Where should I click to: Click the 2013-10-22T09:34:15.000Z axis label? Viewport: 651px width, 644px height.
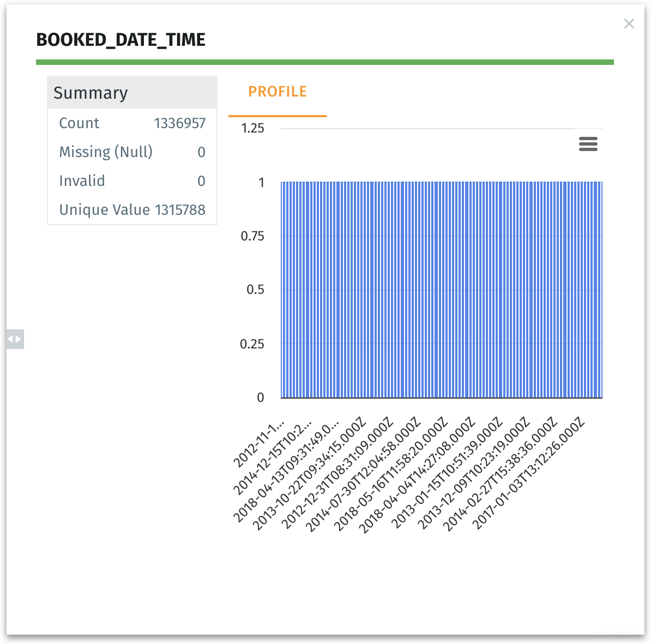(x=310, y=473)
